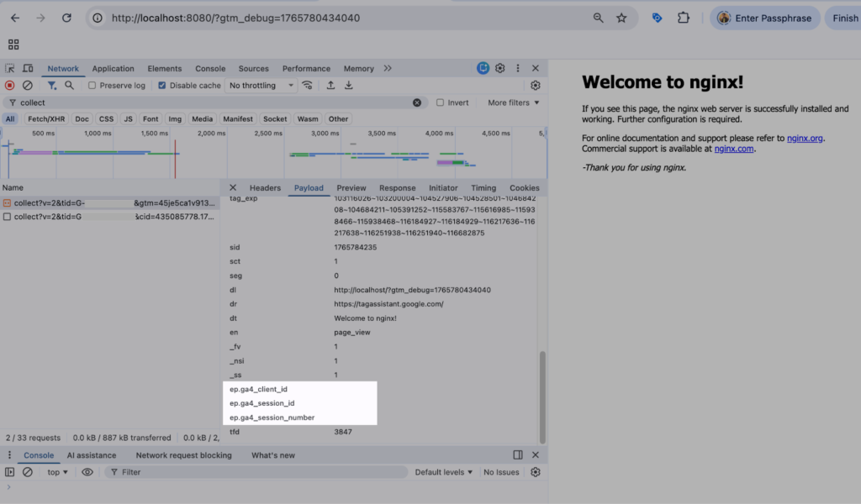
Task: Open the Default levels dropdown
Action: (x=443, y=472)
